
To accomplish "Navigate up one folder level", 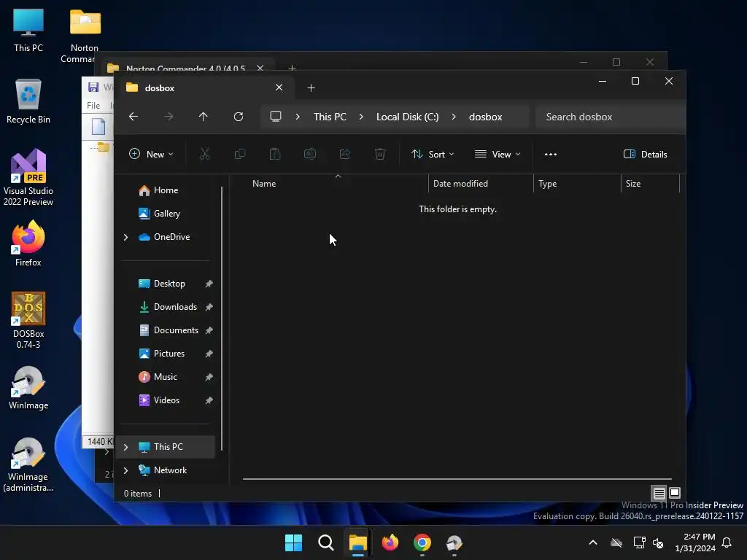I will 203,117.
